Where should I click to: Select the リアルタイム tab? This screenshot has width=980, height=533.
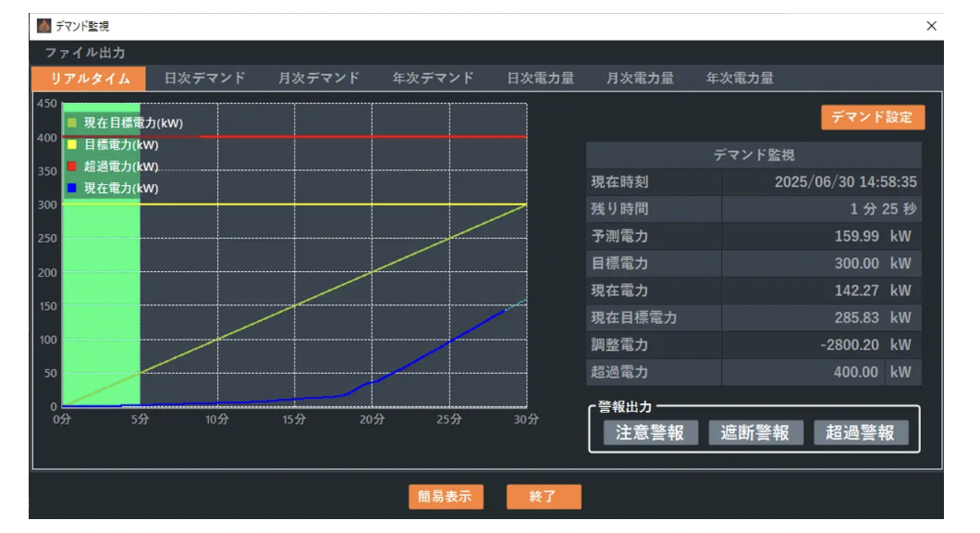(90, 79)
